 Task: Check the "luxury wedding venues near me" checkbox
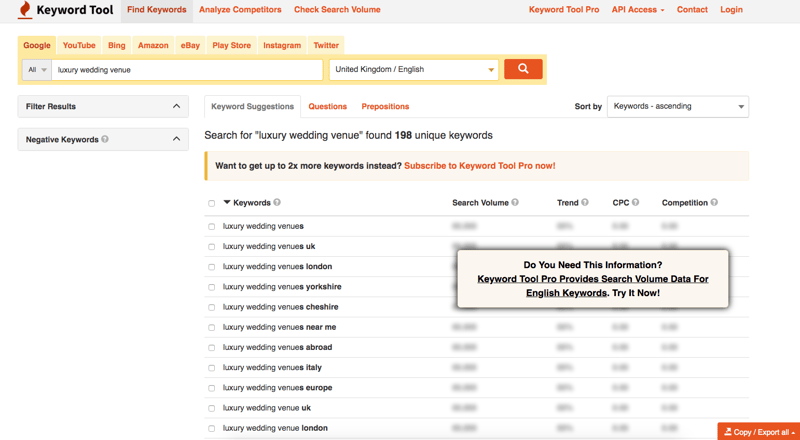click(x=212, y=328)
